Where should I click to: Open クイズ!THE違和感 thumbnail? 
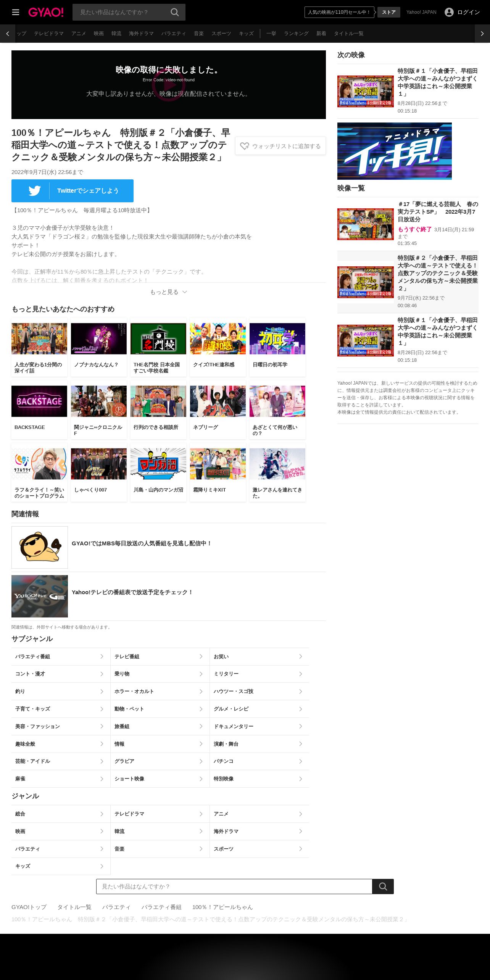pyautogui.click(x=218, y=339)
